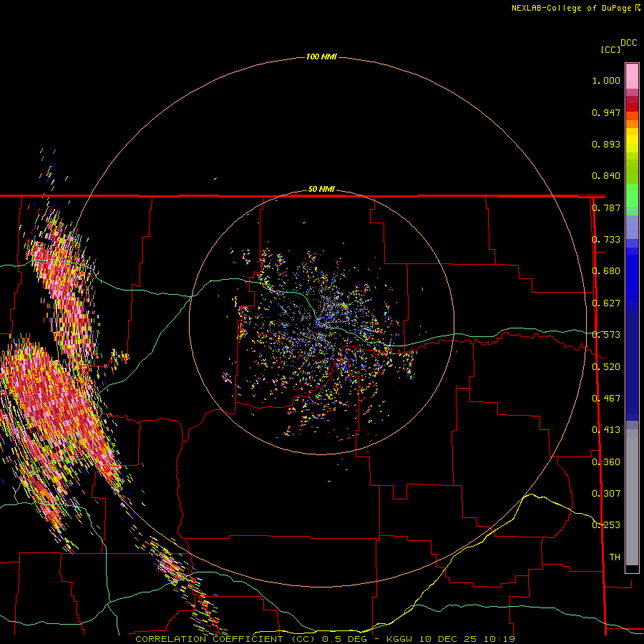Viewport: 644px width, 644px height.
Task: Click the 0.307 value on the scale
Action: click(x=606, y=494)
